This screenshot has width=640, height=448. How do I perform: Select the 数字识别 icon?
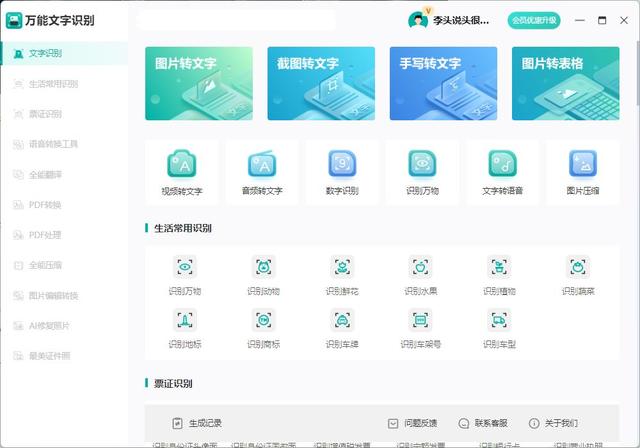[342, 165]
